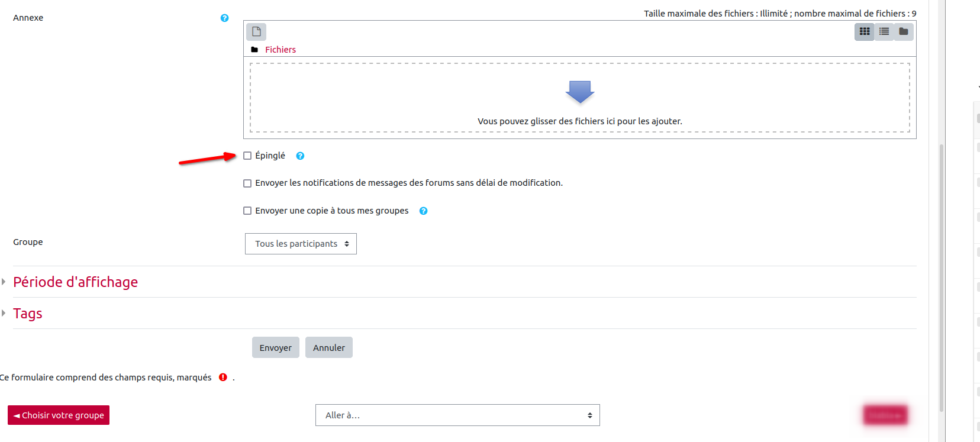Screen dimensions: 980x442
Task: Click the Fichiers folder breadcrumb
Action: (280, 50)
